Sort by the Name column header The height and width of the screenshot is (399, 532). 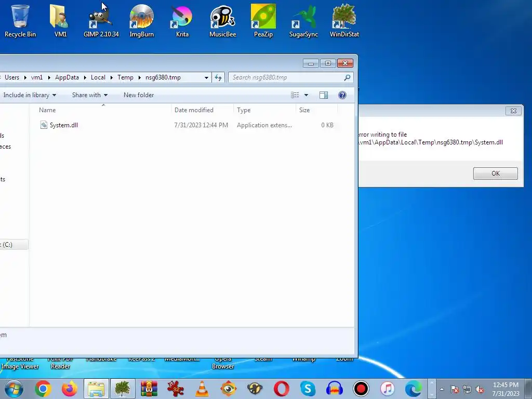coord(103,110)
